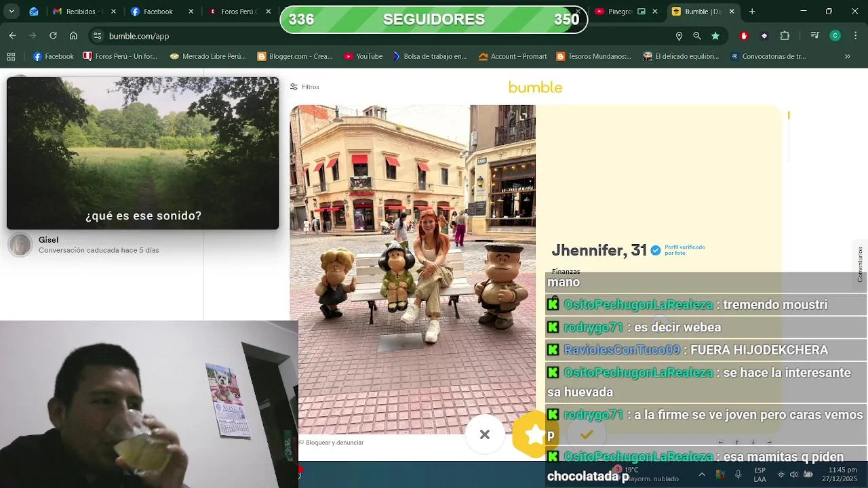The width and height of the screenshot is (868, 488).
Task: Open the Gisel expired conversation
Action: pyautogui.click(x=102, y=245)
